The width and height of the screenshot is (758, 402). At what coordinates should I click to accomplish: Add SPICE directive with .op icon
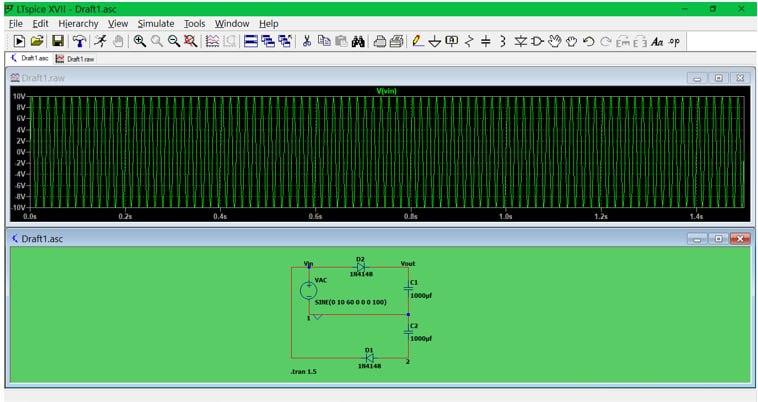tap(674, 42)
